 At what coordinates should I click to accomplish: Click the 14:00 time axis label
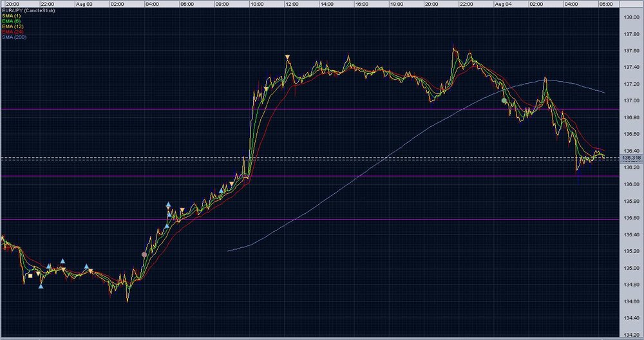327,4
